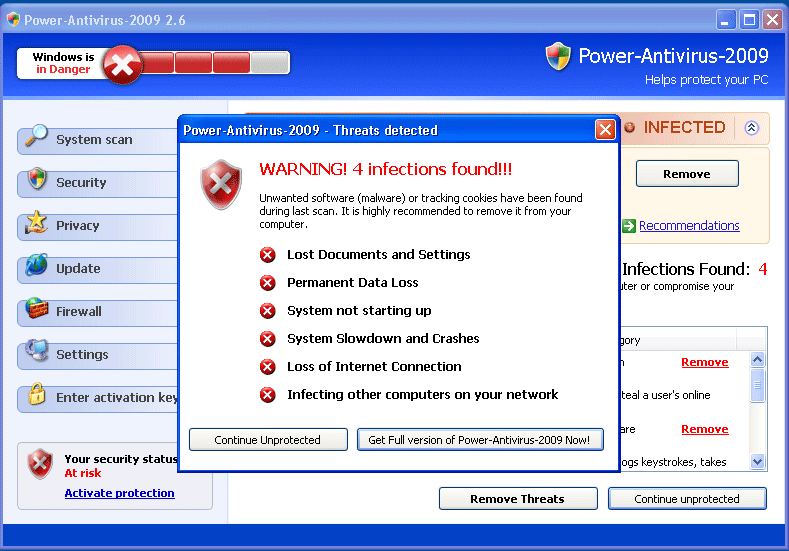Image resolution: width=789 pixels, height=551 pixels.
Task: Click the star icon beside Privacy
Action: coord(37,223)
